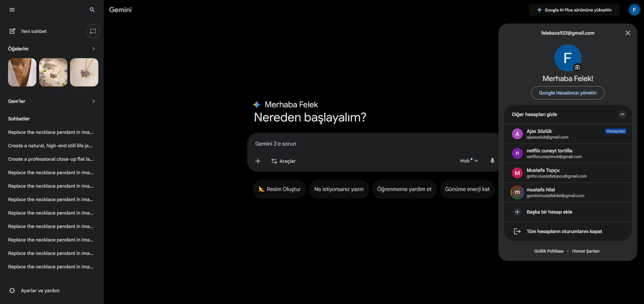Expand the Öğelerim section arrow
The image size is (644, 304).
coord(93,49)
